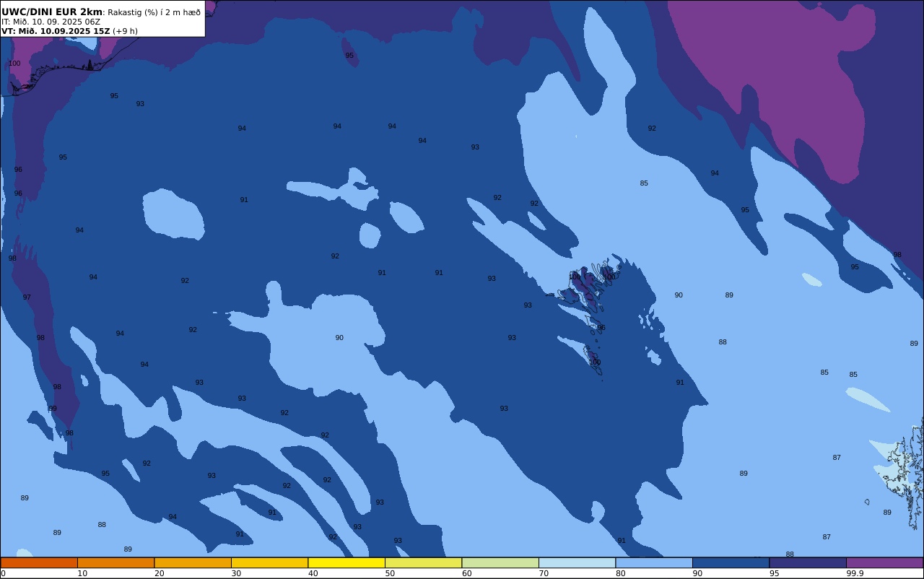924x579 pixels.
Task: Click the legend tick label "60"
Action: pos(466,573)
